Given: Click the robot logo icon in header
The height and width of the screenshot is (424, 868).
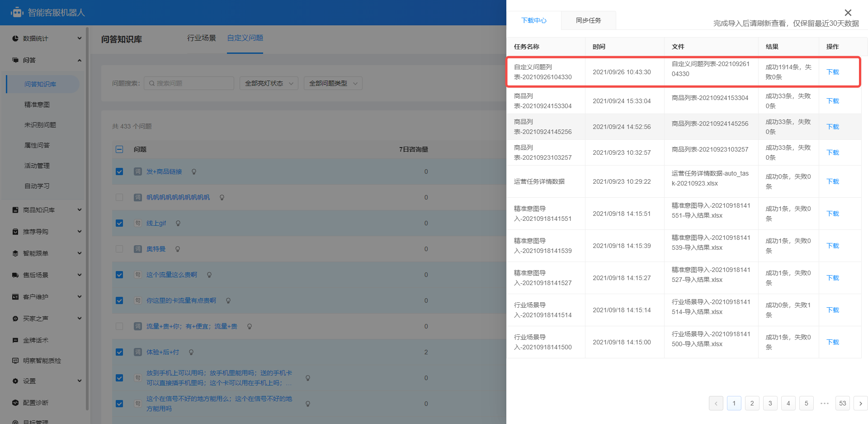Looking at the screenshot, I should pyautogui.click(x=17, y=12).
